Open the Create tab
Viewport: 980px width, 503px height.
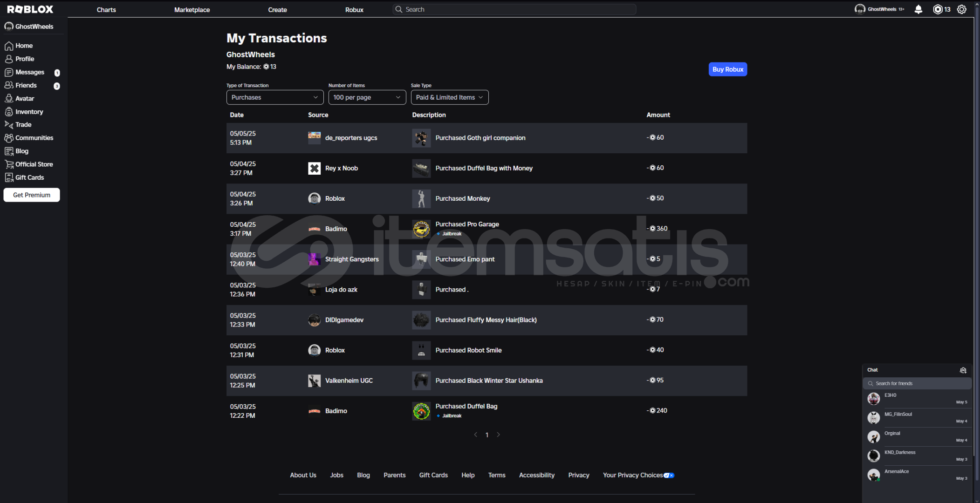click(277, 9)
